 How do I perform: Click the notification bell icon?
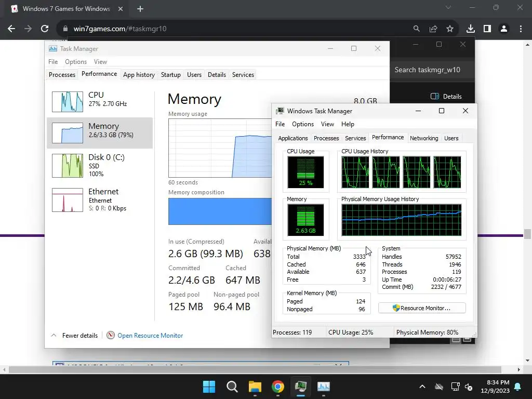pos(518,387)
